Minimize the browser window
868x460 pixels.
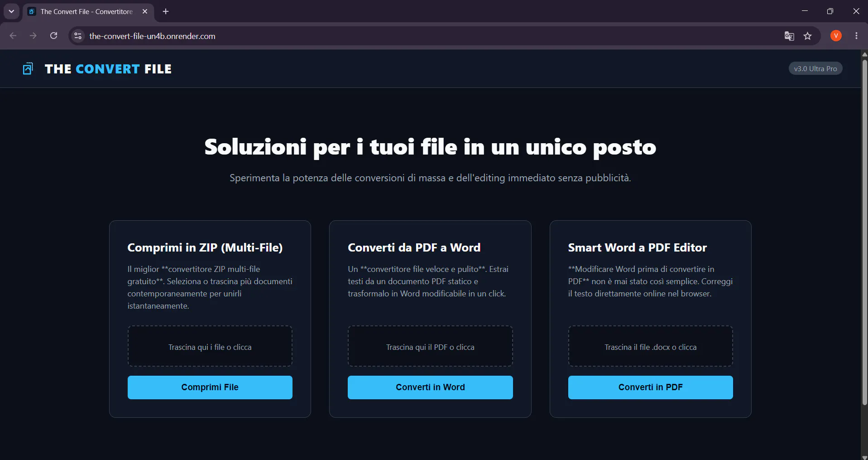805,11
